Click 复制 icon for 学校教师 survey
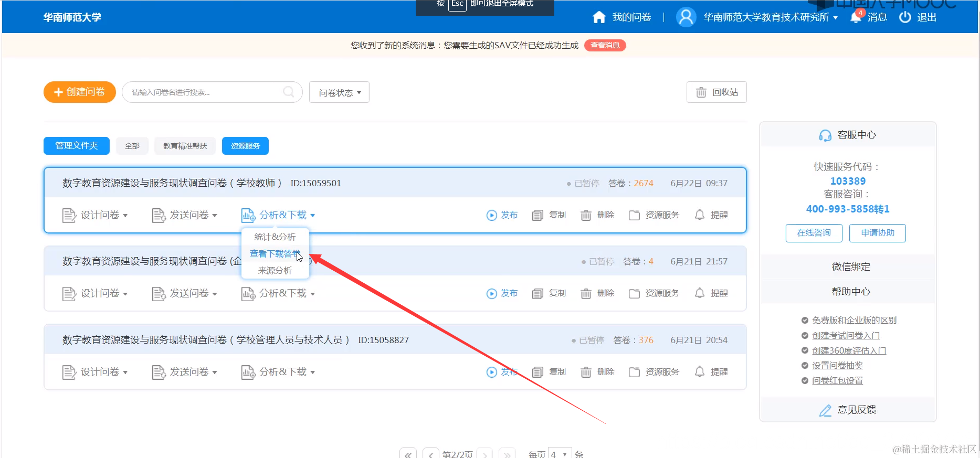 [x=538, y=215]
